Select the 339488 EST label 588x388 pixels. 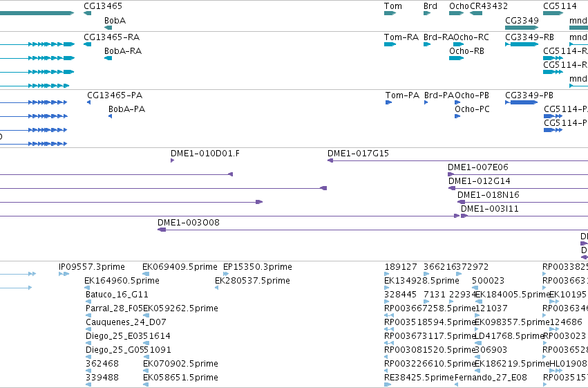tap(102, 378)
